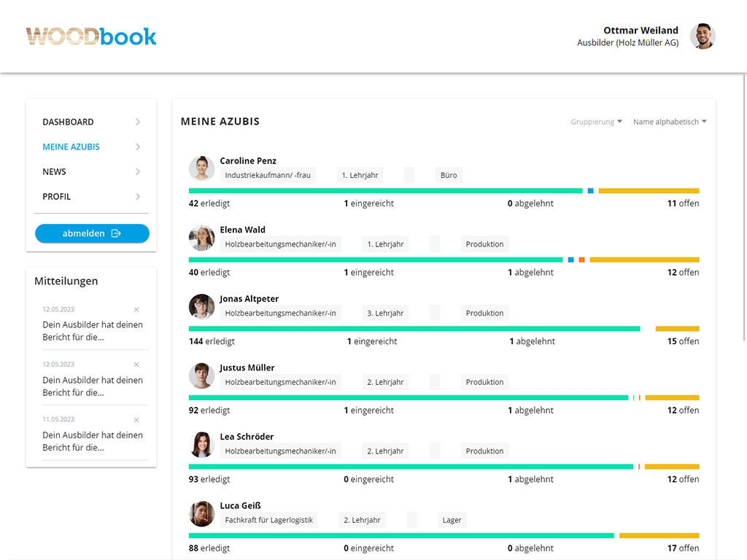Click the Ottmar Weiland user name
The height and width of the screenshot is (560, 747).
click(640, 31)
